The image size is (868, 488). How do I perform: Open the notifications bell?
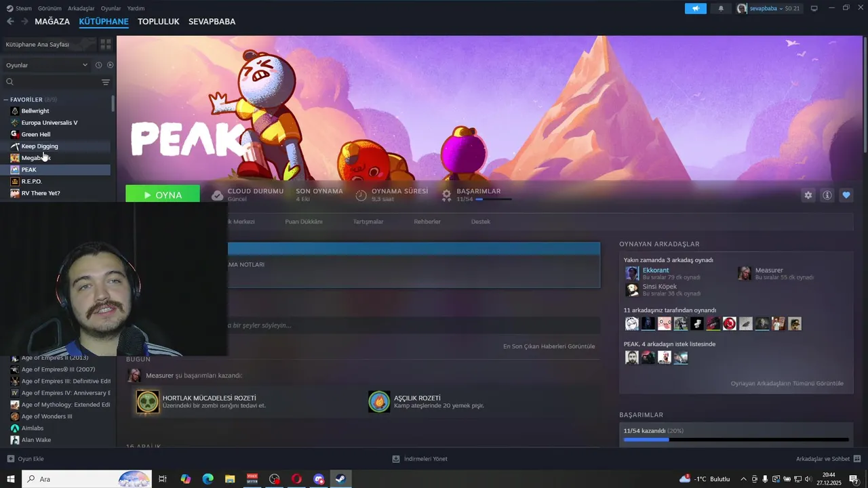click(721, 8)
